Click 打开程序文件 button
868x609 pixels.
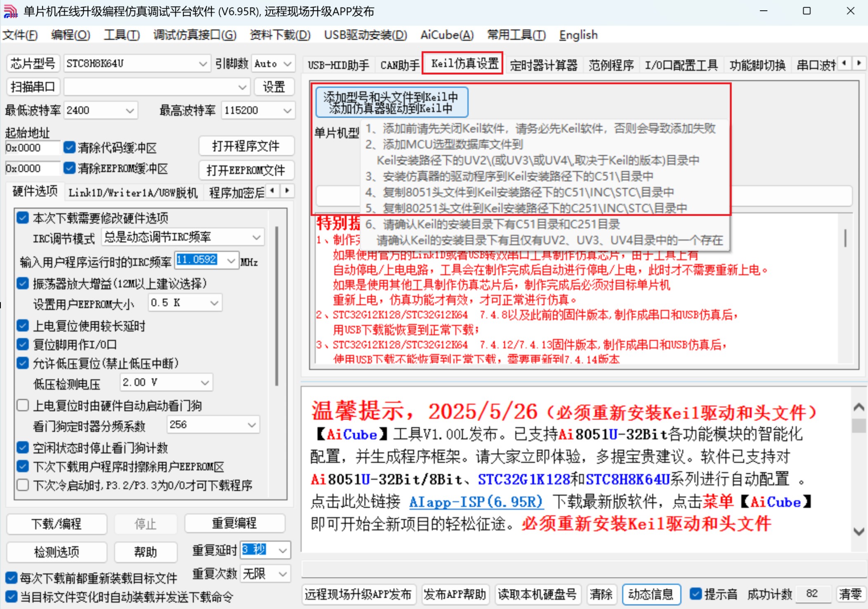246,146
